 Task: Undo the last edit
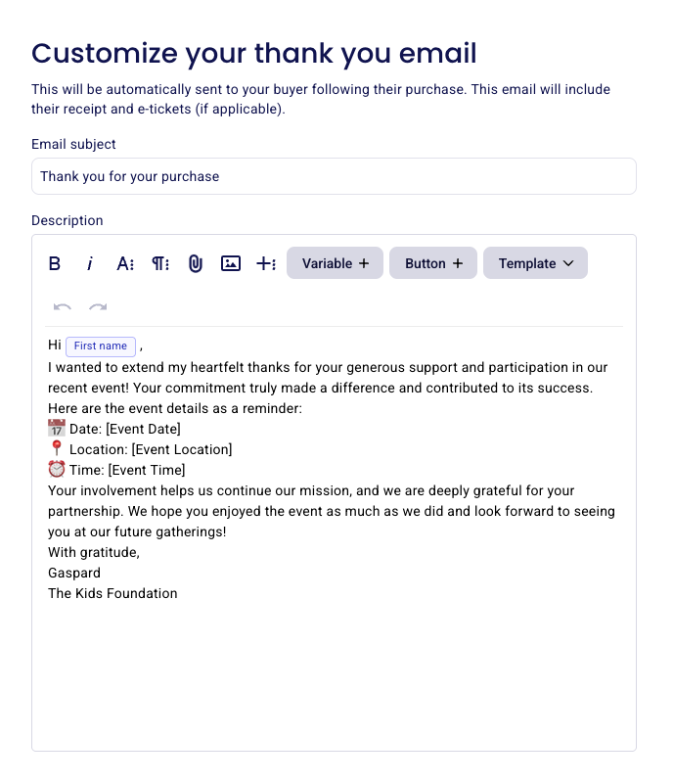[x=63, y=307]
